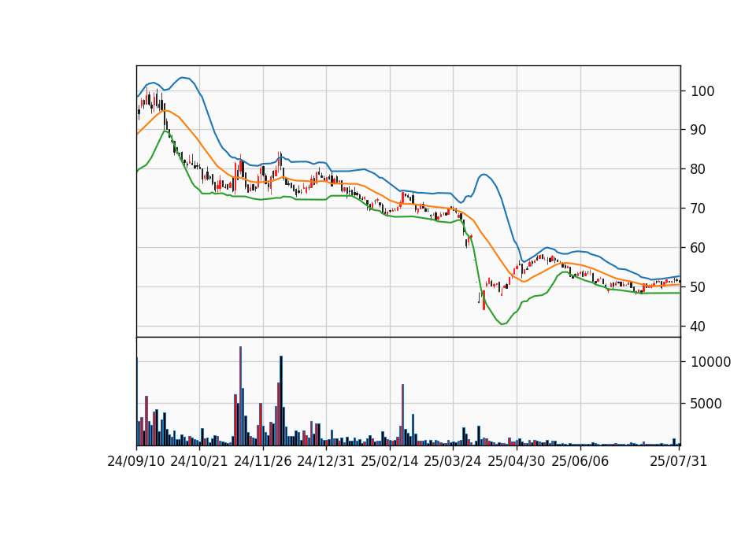Click the 25/03/24 date label

point(453,462)
